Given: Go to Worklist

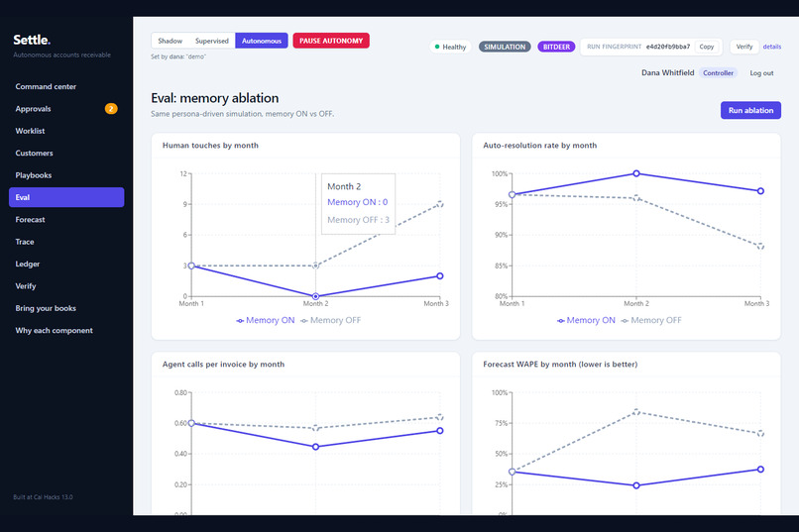Looking at the screenshot, I should tap(66, 131).
